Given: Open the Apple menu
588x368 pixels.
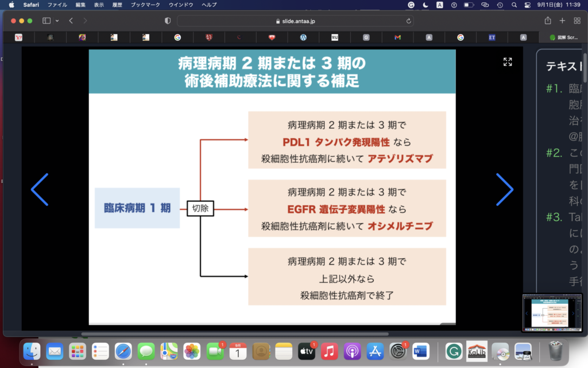Looking at the screenshot, I should [x=11, y=5].
